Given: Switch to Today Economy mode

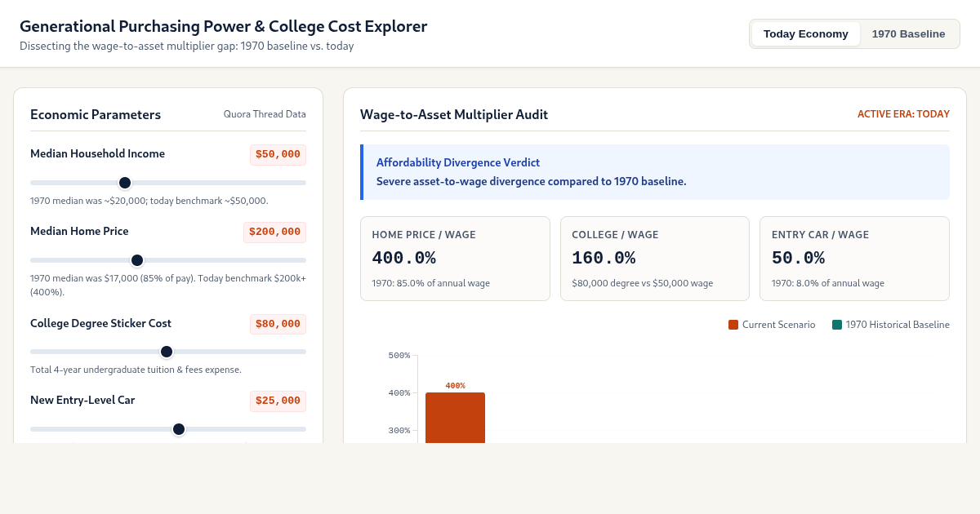Looking at the screenshot, I should (805, 34).
